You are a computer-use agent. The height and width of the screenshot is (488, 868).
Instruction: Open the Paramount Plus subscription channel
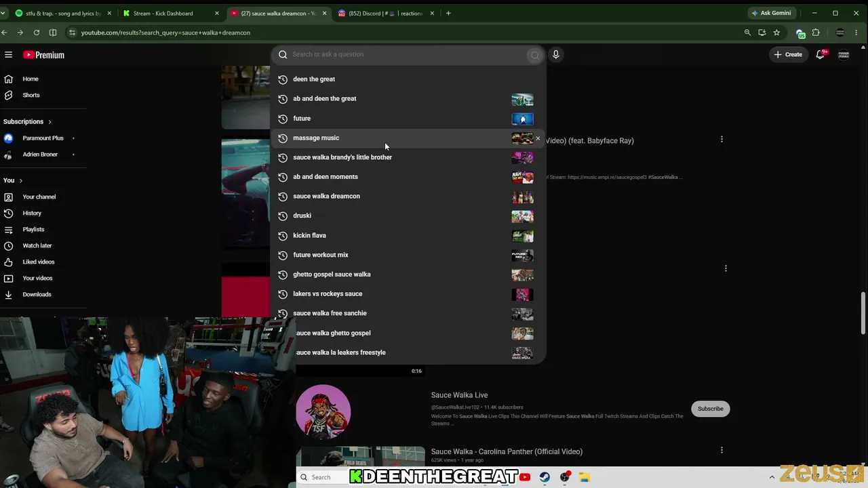pyautogui.click(x=43, y=138)
